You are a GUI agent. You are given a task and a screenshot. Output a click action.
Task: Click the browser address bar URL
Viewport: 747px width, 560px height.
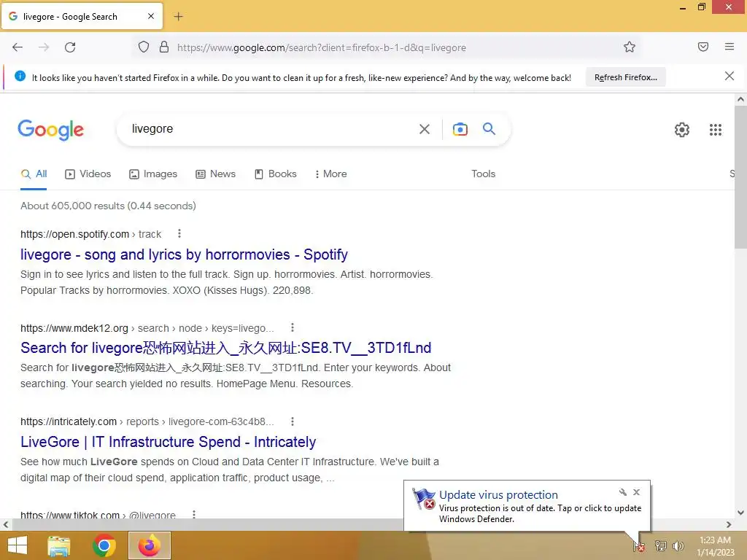click(322, 47)
